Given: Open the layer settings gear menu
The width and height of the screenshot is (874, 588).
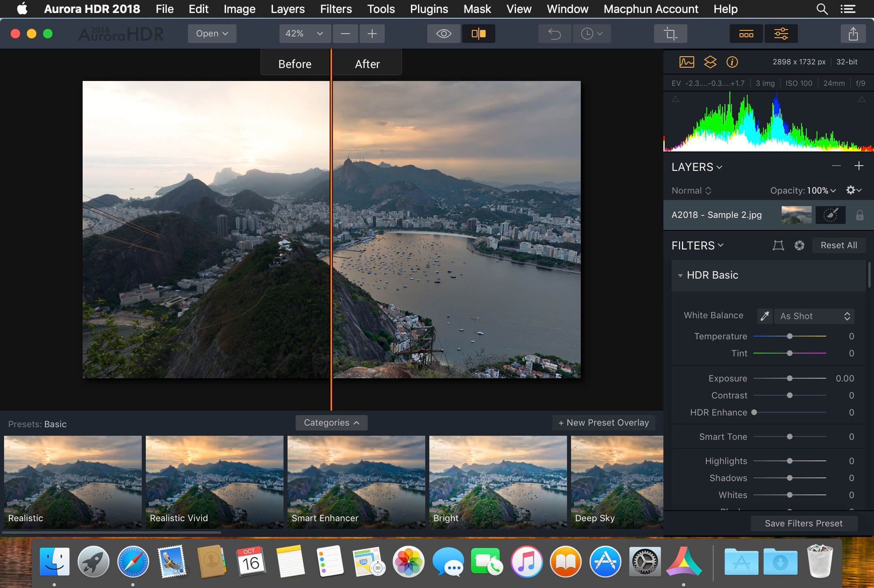Looking at the screenshot, I should point(853,190).
